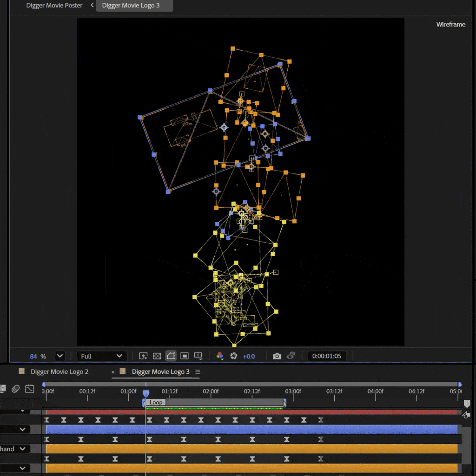Click the Comp button beneath the marker bin

click(x=466, y=415)
